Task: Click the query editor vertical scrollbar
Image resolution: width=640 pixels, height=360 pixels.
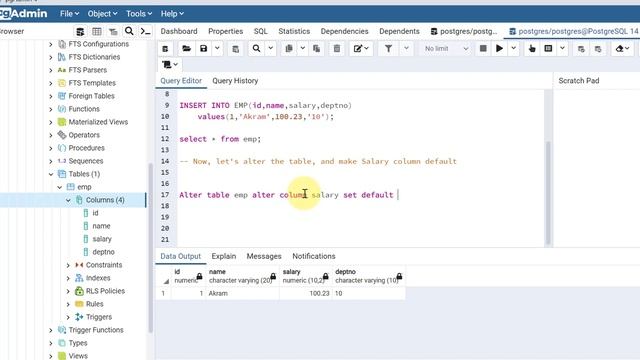Action: [548, 192]
